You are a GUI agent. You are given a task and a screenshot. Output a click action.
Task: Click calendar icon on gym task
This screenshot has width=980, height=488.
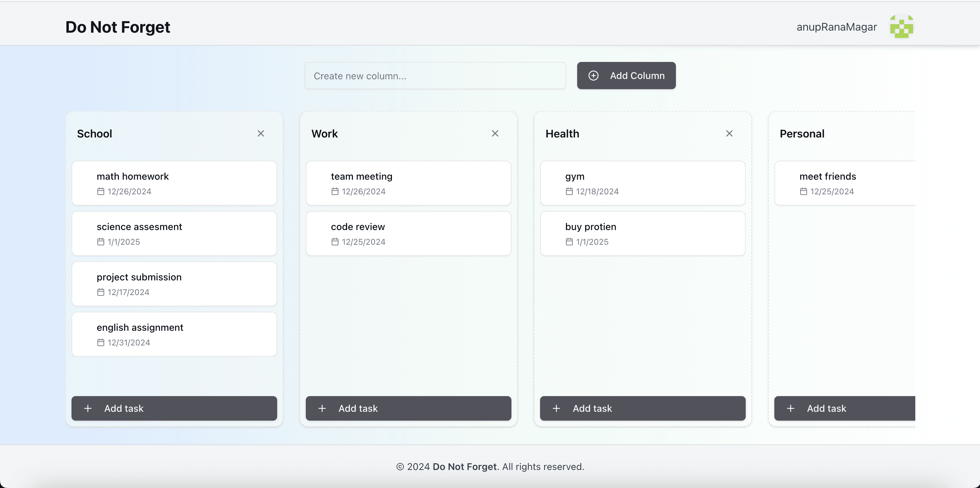click(569, 191)
